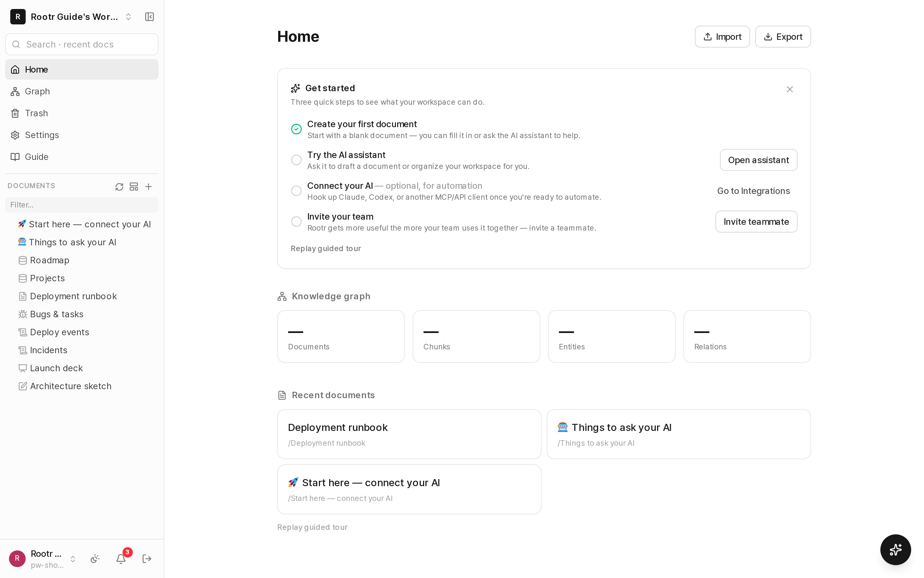
Task: Open the floating AI assistant button
Action: pos(895,549)
